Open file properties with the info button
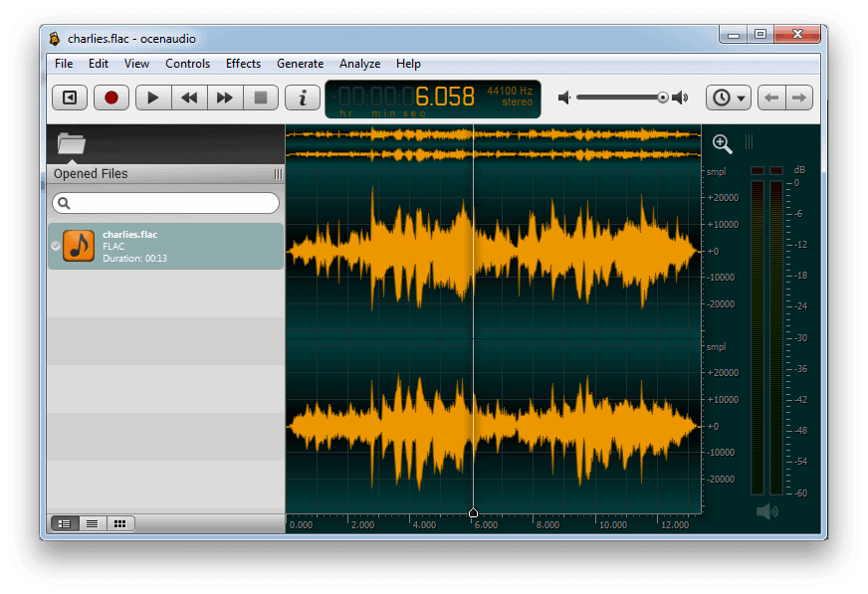868x594 pixels. (302, 97)
